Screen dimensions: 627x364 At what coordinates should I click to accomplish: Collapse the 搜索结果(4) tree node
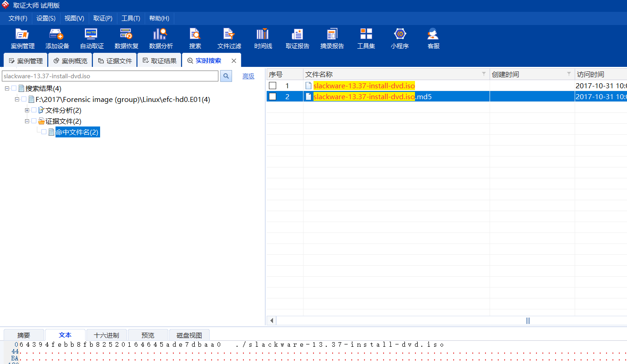pos(7,88)
